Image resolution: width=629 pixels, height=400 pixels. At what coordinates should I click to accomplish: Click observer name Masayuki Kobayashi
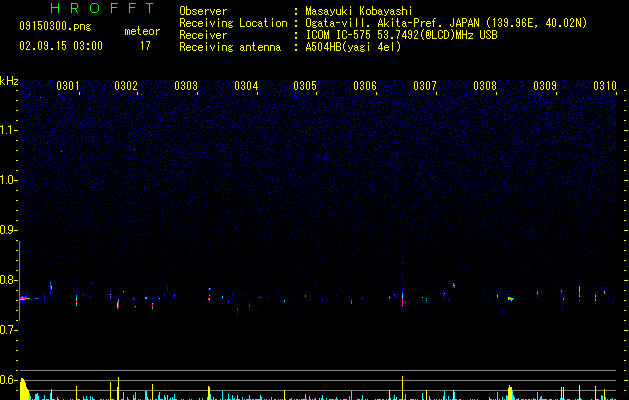pos(359,11)
